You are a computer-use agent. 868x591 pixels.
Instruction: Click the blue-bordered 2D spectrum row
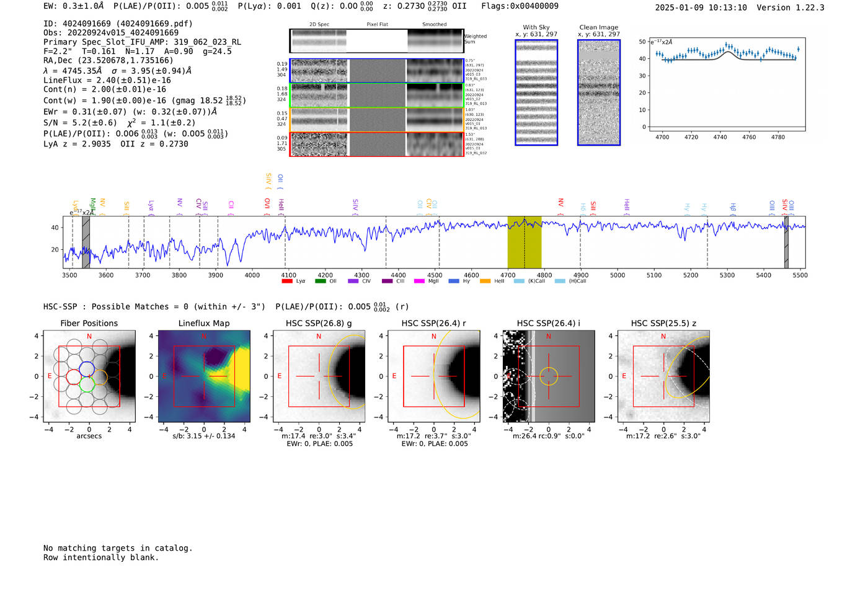(x=377, y=71)
